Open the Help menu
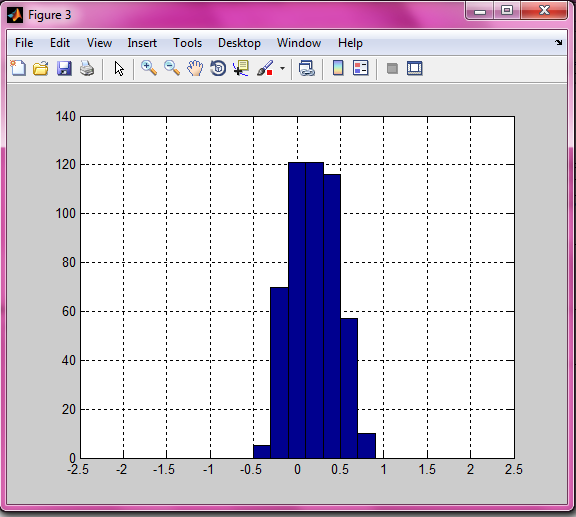 pyautogui.click(x=350, y=43)
